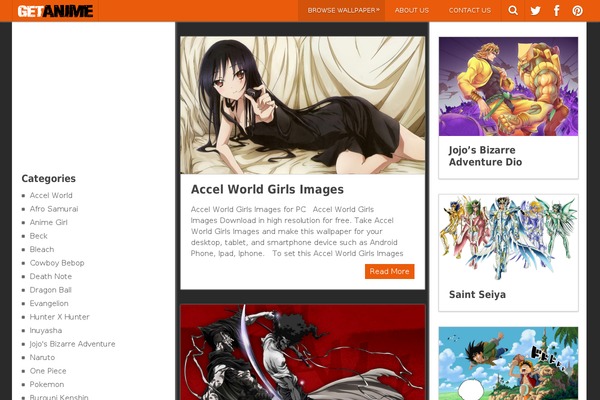The height and width of the screenshot is (400, 600).
Task: Select One Piece category
Action: (x=48, y=371)
